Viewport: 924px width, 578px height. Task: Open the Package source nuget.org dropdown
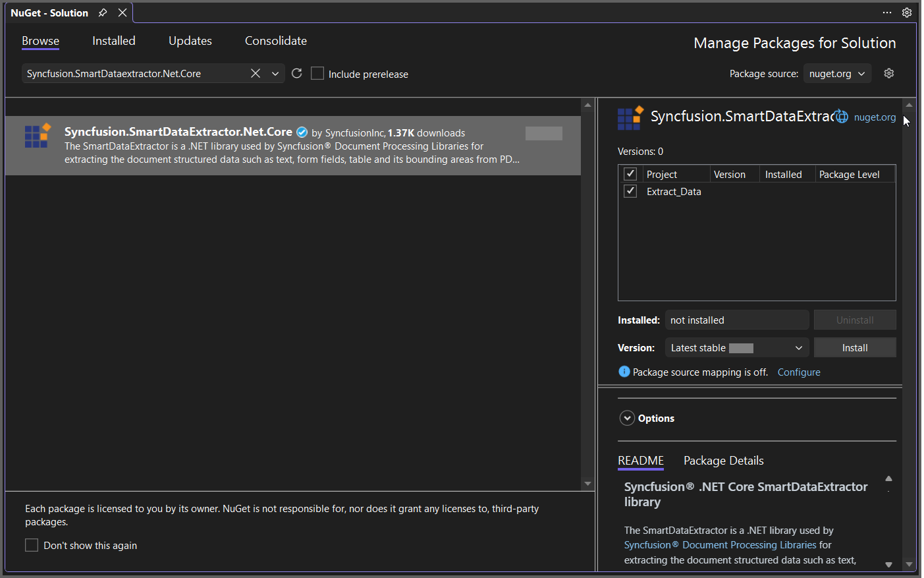(x=837, y=74)
